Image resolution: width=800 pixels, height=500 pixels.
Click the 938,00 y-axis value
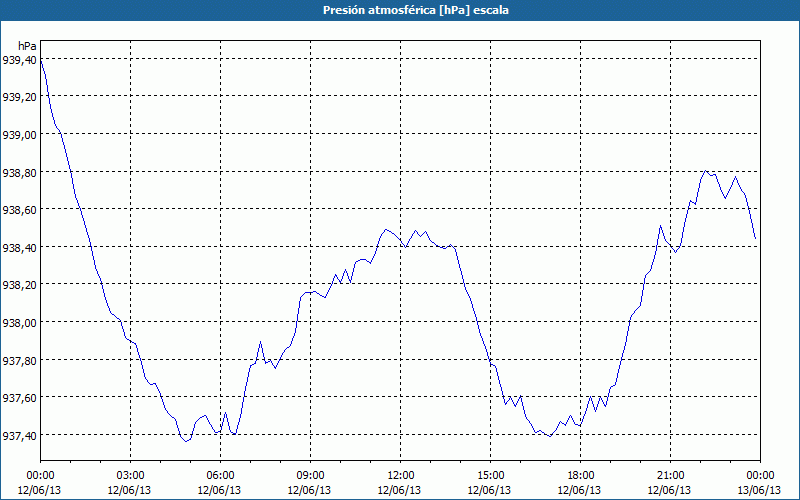tap(19, 323)
